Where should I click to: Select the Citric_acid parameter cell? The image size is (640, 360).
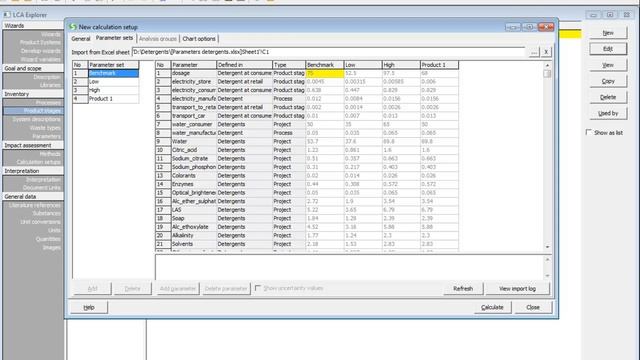tap(193, 150)
